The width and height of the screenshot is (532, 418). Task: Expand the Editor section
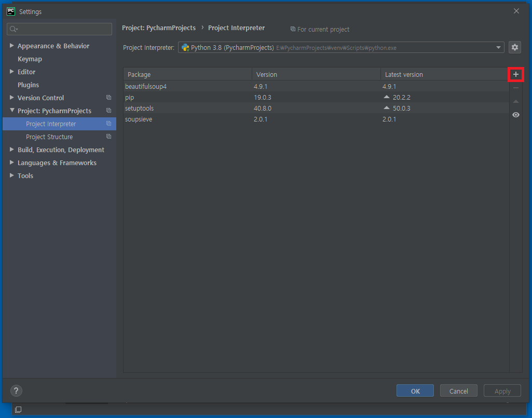tap(12, 72)
